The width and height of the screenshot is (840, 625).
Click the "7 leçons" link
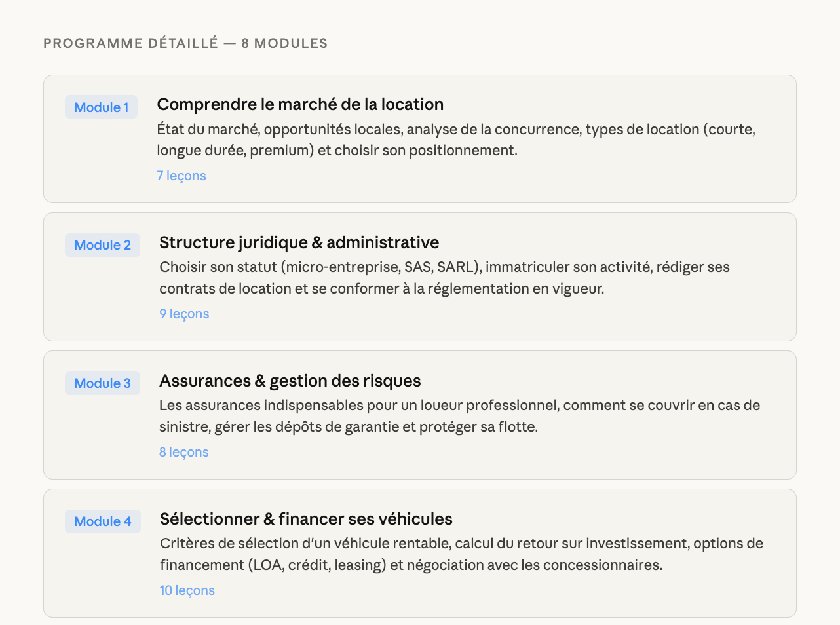click(181, 176)
